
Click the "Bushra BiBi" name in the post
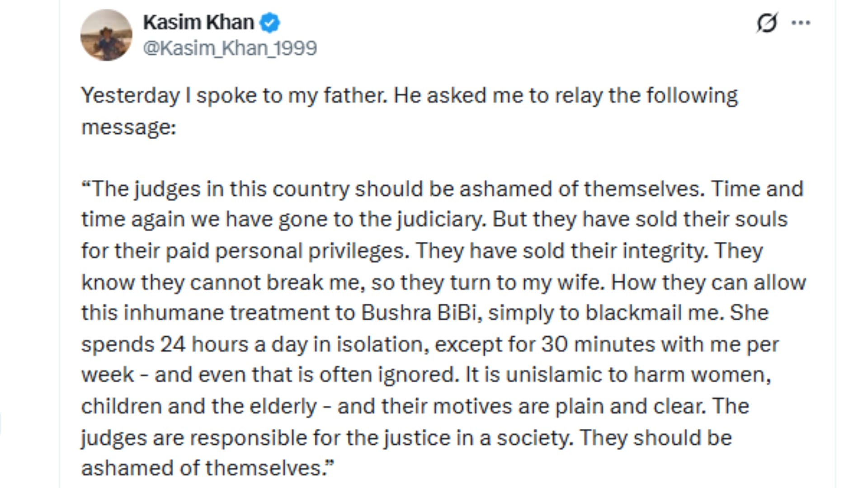coord(419,313)
